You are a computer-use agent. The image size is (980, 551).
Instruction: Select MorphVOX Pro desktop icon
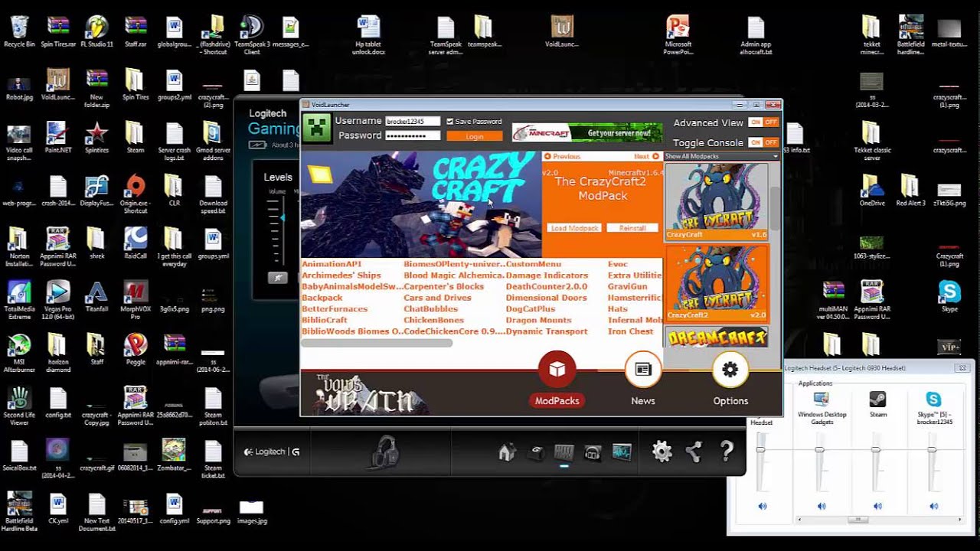[136, 301]
